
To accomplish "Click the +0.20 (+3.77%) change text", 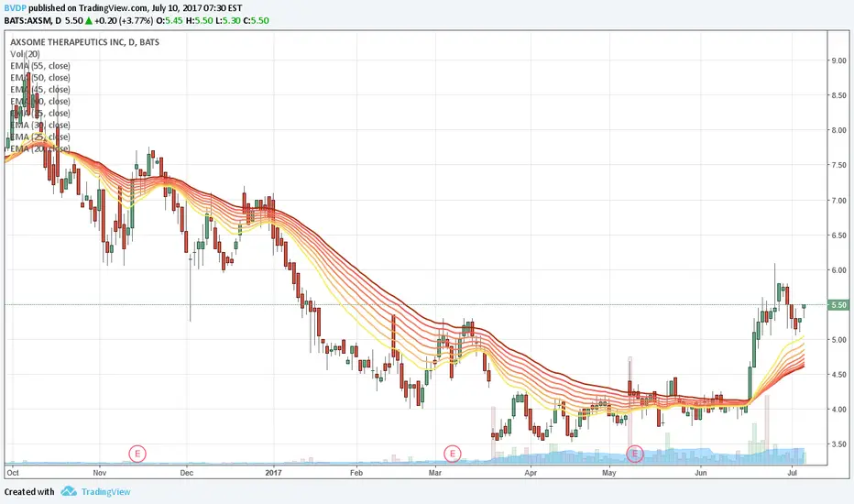I will (x=124, y=21).
